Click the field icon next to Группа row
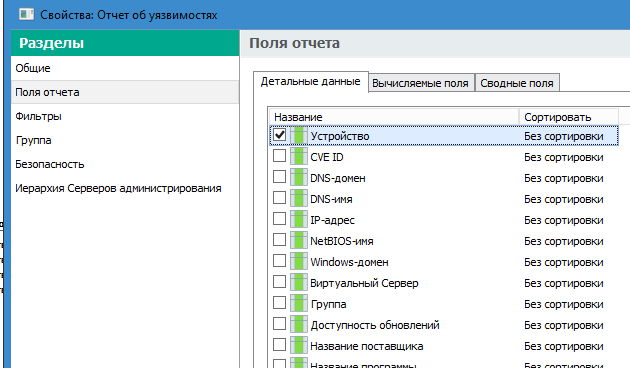The width and height of the screenshot is (630, 368). point(299,303)
